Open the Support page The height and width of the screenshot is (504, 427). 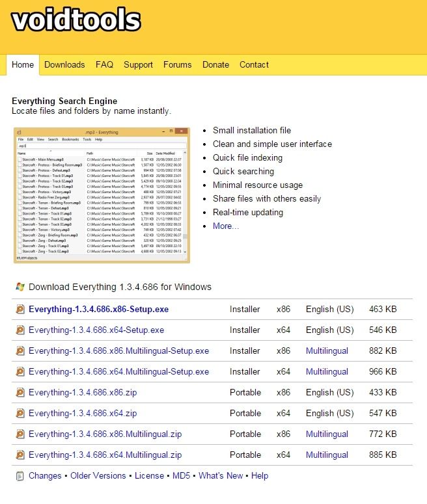[x=138, y=64]
